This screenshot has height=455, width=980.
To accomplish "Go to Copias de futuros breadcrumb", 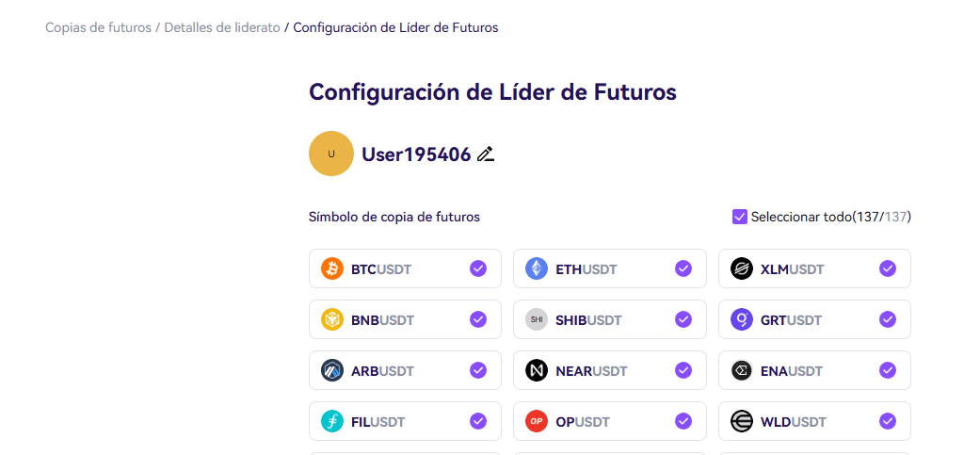I will (x=98, y=27).
